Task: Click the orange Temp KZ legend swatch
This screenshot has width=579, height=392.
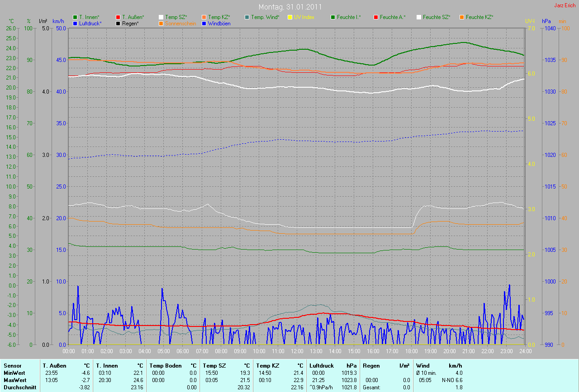Action: (x=204, y=17)
